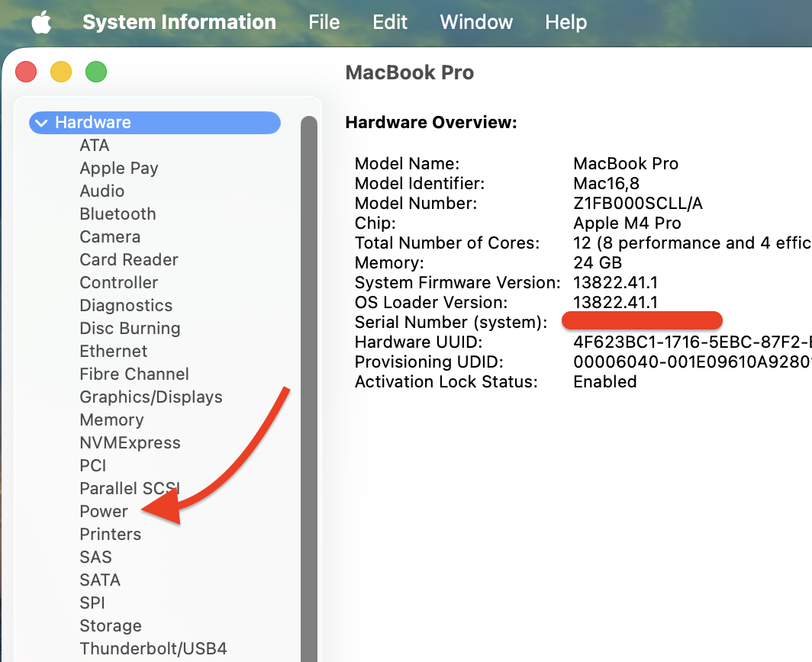Open the Help menu
The width and height of the screenshot is (812, 662).
(565, 23)
